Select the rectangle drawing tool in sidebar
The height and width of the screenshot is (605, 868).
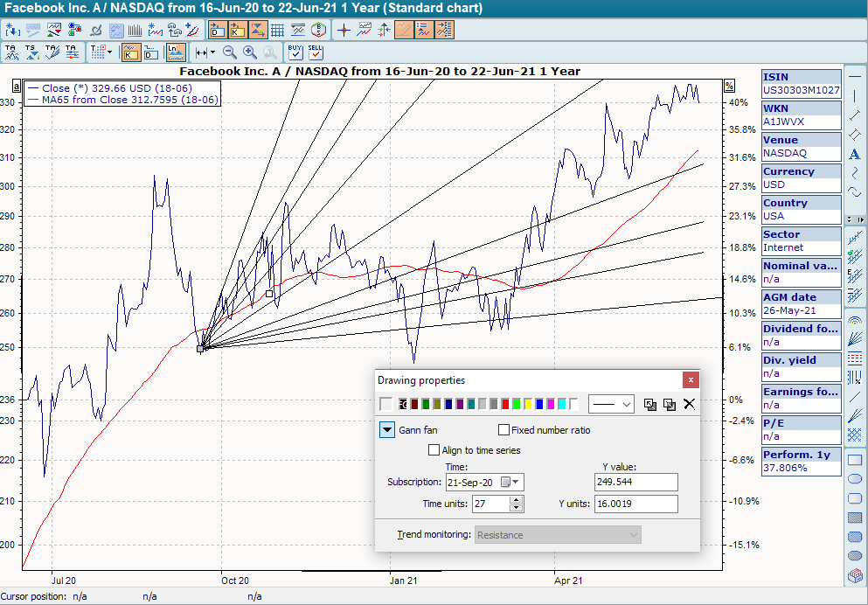[x=855, y=459]
